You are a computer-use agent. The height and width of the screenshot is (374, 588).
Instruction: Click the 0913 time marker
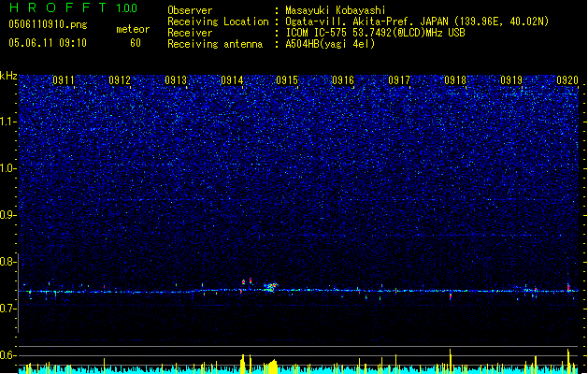click(176, 80)
